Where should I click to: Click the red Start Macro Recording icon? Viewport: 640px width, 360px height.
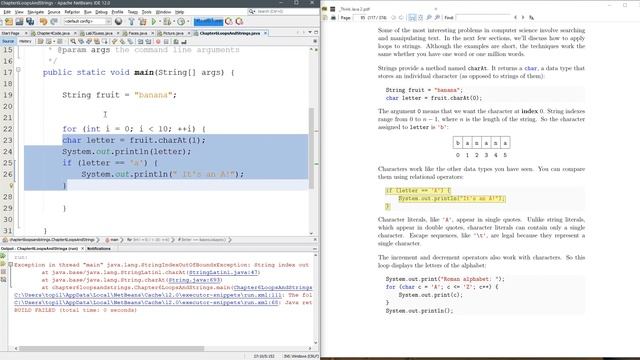point(158,41)
